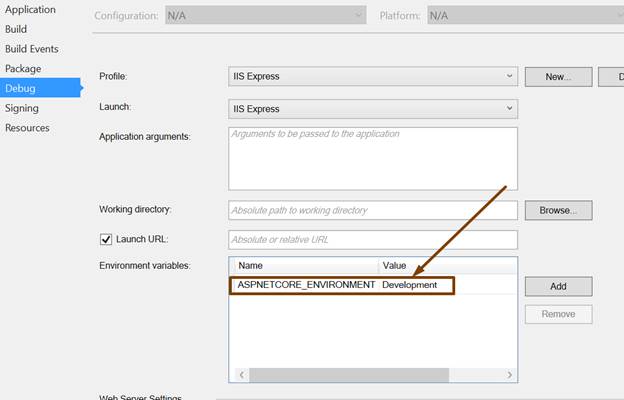Screen dimensions: 624x400
Task: Focus the Working directory field
Action: point(372,211)
